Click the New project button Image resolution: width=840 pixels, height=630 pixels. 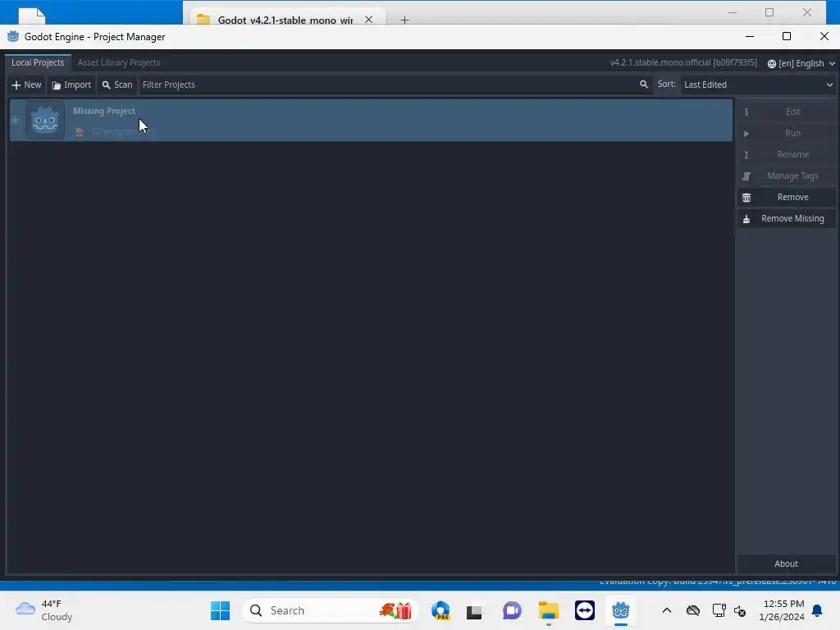[x=26, y=84]
